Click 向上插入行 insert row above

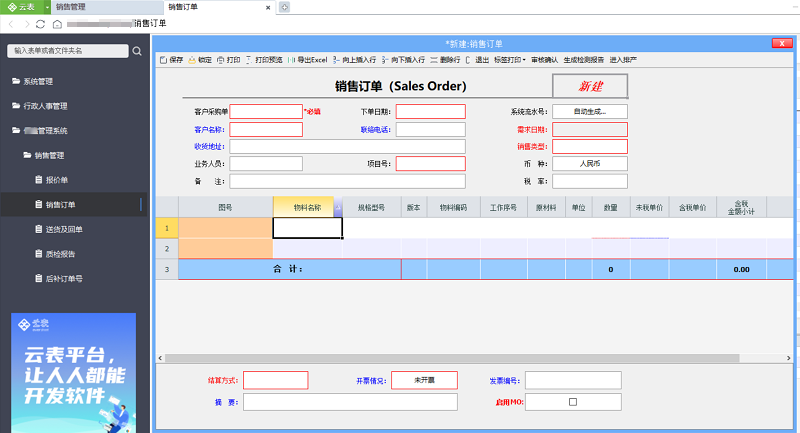[x=355, y=60]
